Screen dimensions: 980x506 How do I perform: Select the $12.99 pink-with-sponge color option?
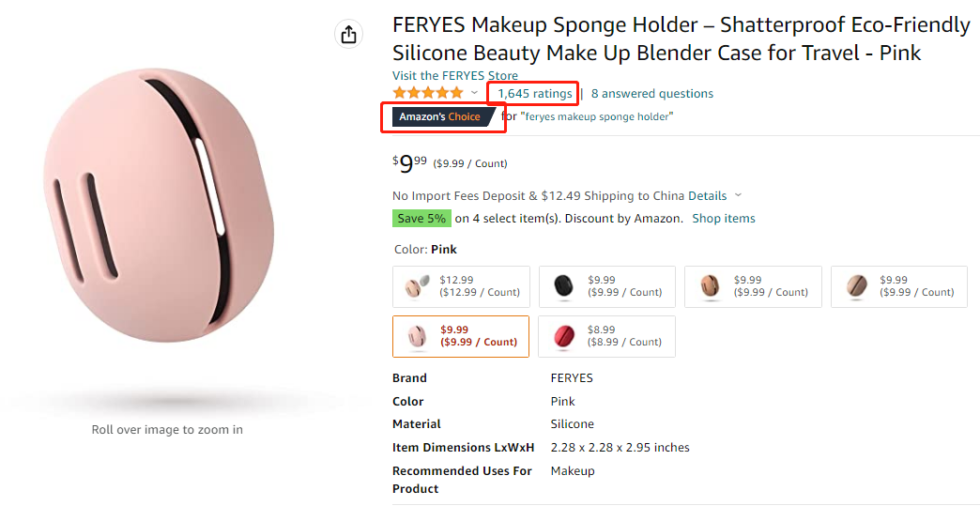[461, 286]
